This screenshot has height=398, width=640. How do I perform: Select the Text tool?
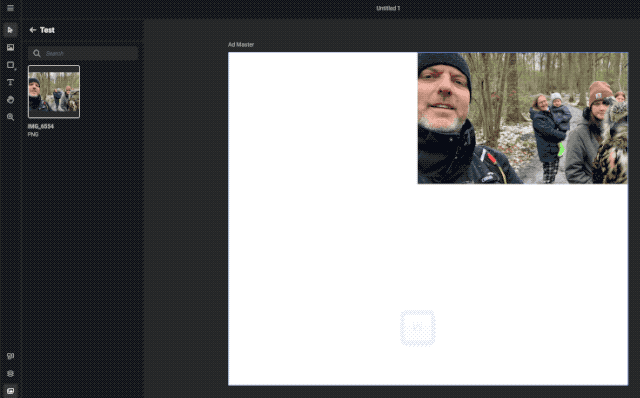click(x=10, y=82)
